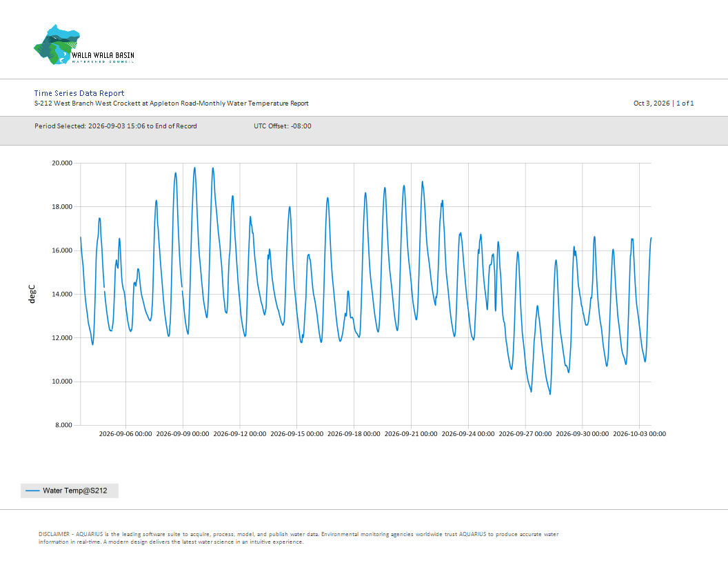728x563 pixels.
Task: Click the 2026-09-15 00:00 x-axis label
Action: point(296,434)
